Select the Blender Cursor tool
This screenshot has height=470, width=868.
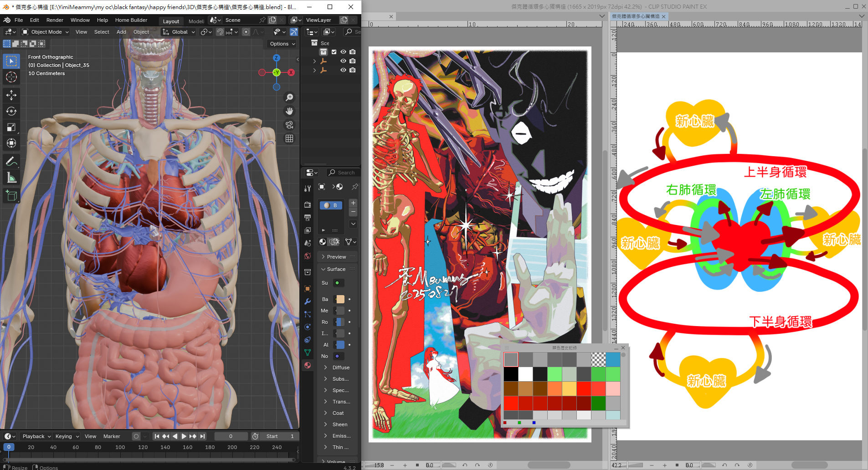pyautogui.click(x=11, y=77)
